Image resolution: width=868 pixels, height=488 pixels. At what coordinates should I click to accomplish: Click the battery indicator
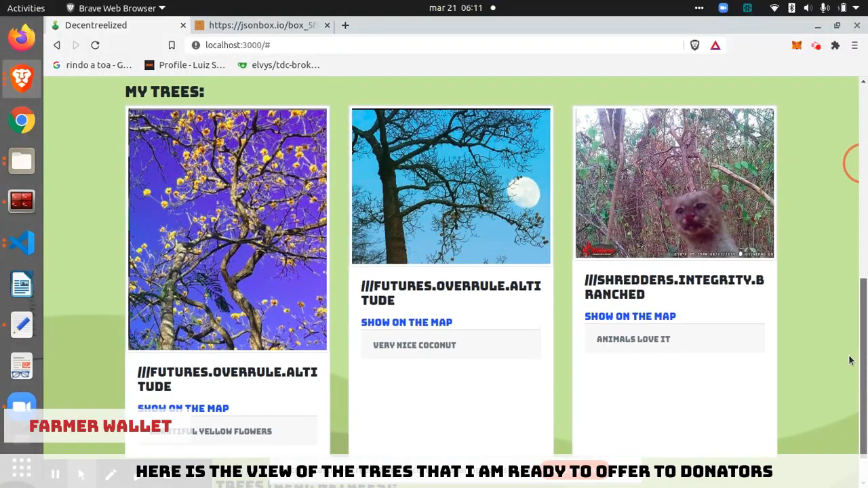pyautogui.click(x=843, y=8)
